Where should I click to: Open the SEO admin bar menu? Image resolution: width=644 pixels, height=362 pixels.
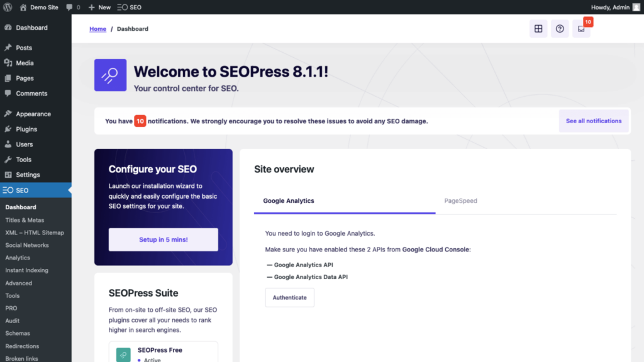tap(130, 8)
